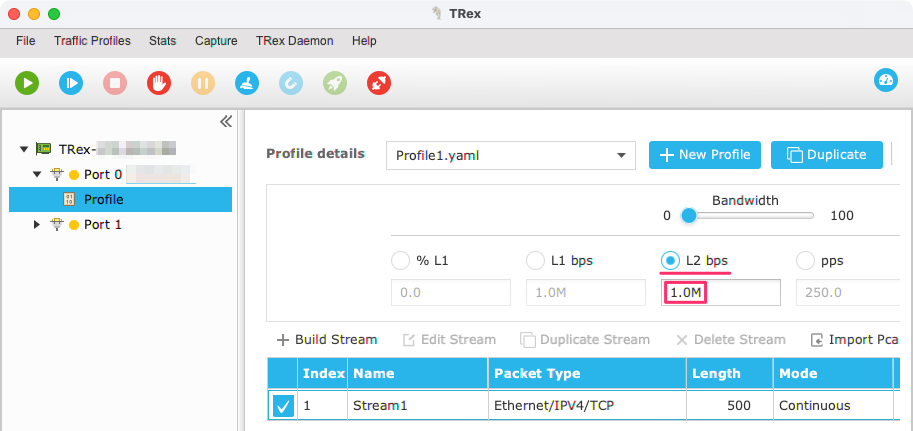Screen dimensions: 913x431
Task: Click the L2 bps value field
Action: (721, 292)
